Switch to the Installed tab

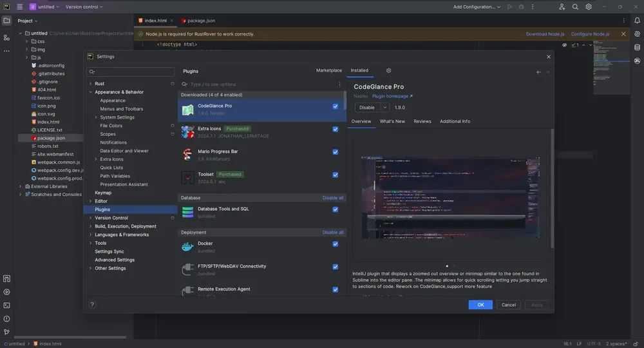359,70
